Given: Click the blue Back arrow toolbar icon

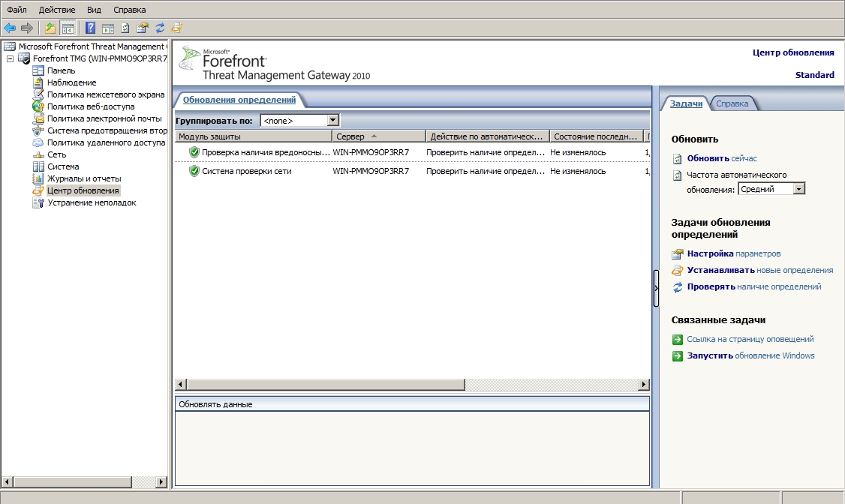Looking at the screenshot, I should click(x=10, y=28).
